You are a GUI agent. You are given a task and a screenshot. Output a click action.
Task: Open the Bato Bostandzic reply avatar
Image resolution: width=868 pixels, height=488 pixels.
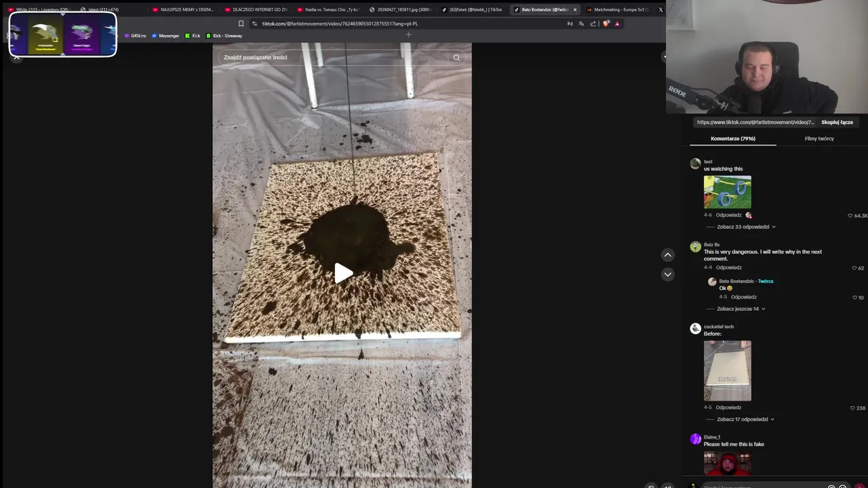pos(712,281)
